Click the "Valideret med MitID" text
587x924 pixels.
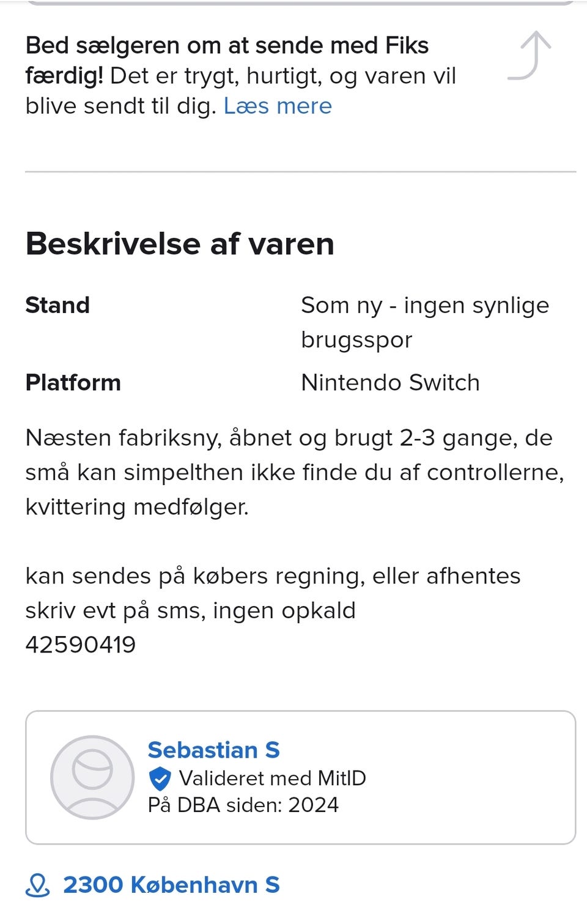tap(272, 778)
